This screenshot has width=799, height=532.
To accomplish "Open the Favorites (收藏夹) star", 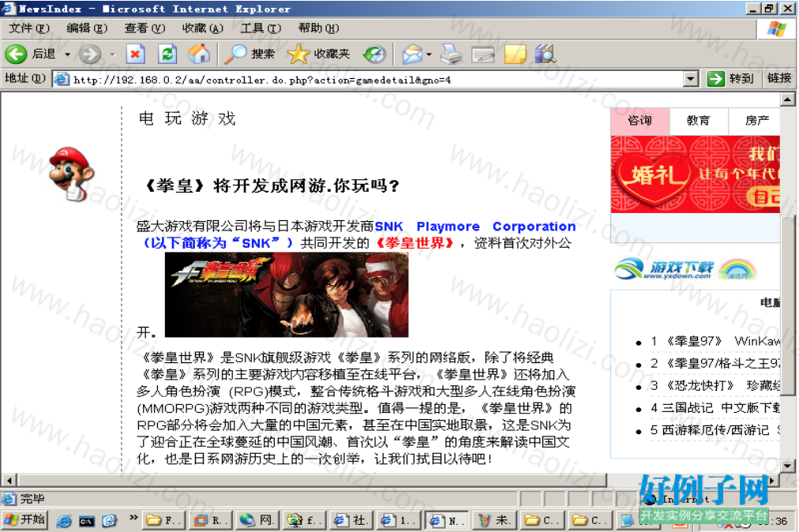I will (x=318, y=54).
